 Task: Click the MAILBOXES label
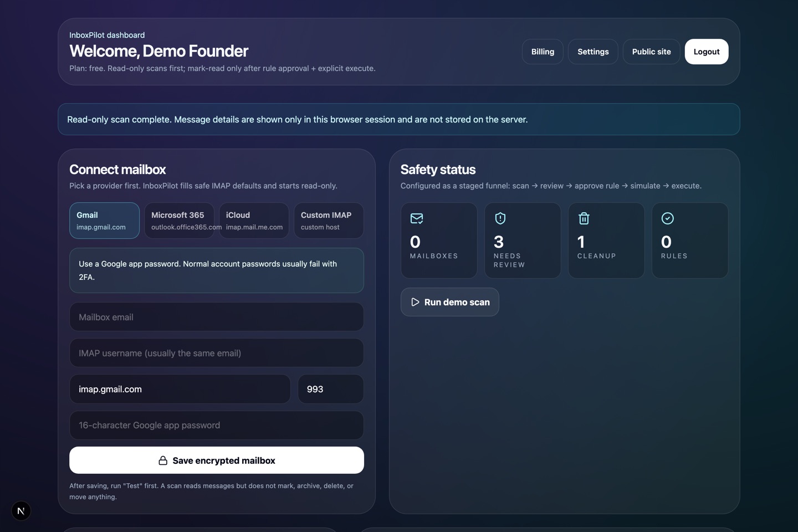[x=434, y=256]
